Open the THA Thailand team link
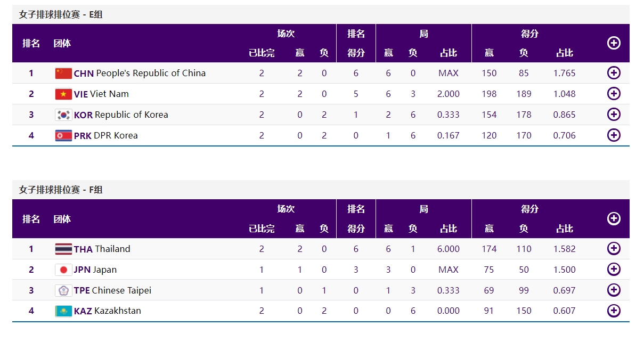This screenshot has width=644, height=342. (x=102, y=249)
